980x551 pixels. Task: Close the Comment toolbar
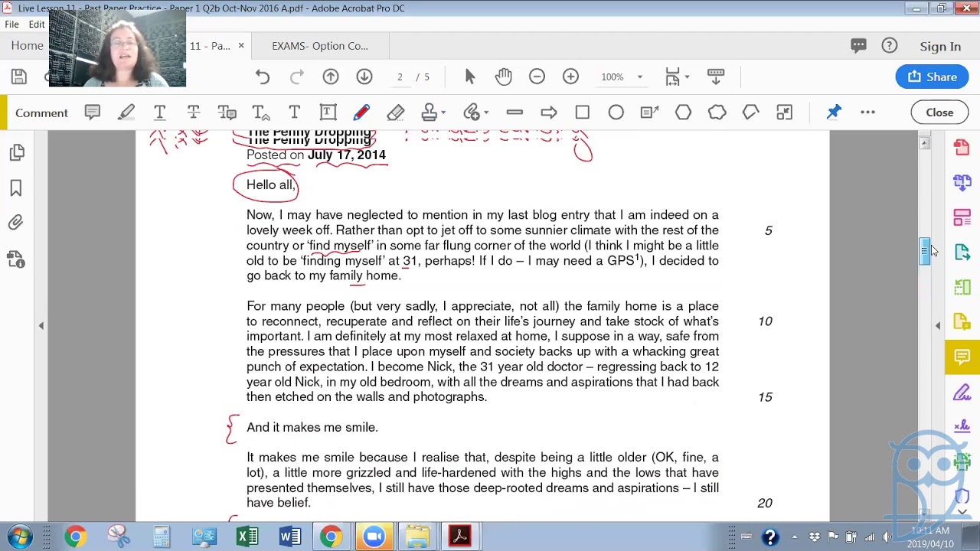tap(939, 112)
